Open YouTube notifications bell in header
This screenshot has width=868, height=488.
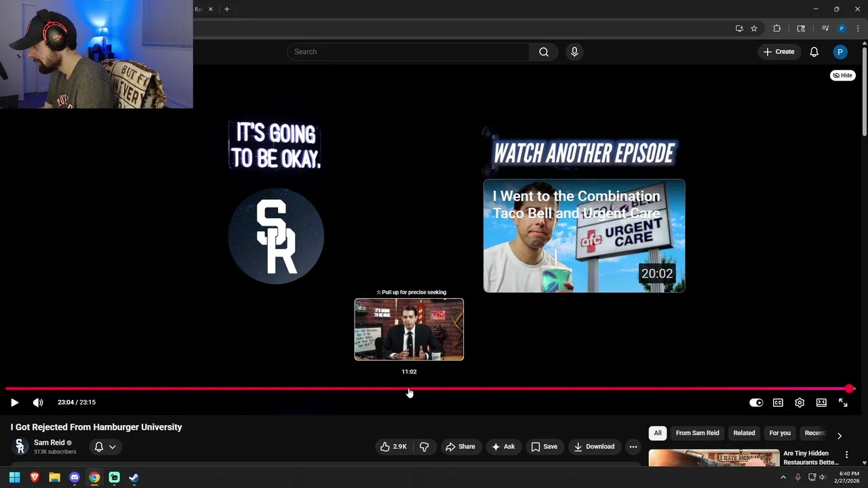click(x=814, y=52)
